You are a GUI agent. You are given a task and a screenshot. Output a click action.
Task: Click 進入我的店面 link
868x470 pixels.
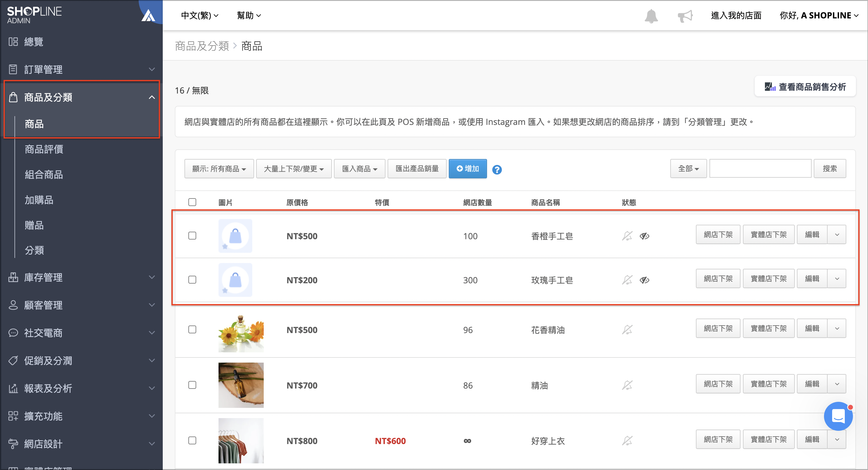click(736, 15)
